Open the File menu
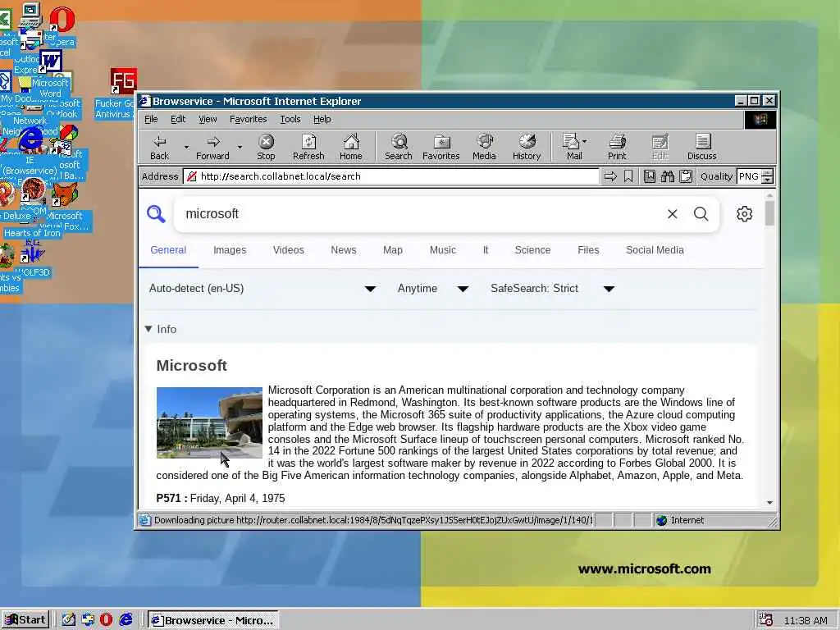 click(x=151, y=119)
